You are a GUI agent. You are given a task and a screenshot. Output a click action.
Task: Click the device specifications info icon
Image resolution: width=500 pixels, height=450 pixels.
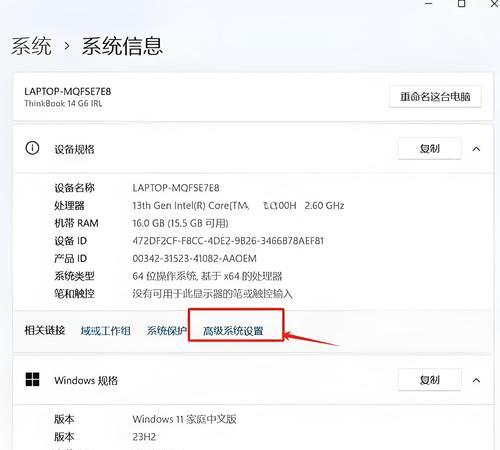pos(32,148)
